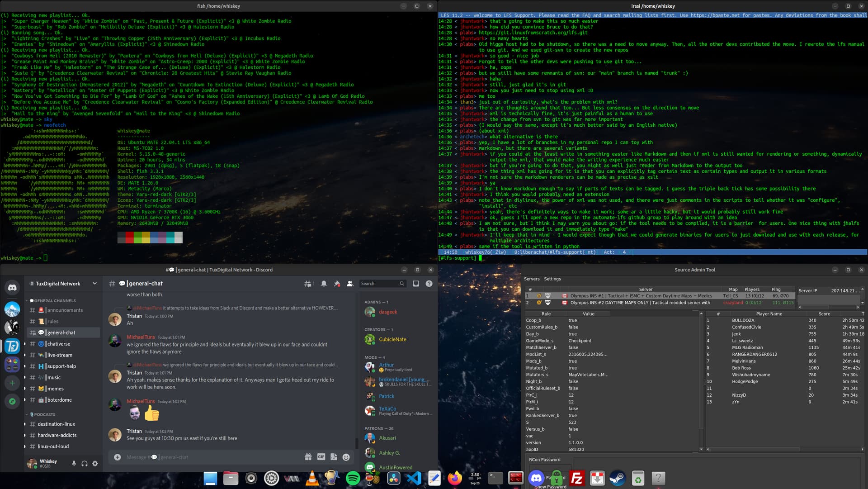Open the TuxDigital Network server dropdown
This screenshot has width=868, height=489.
(x=94, y=284)
